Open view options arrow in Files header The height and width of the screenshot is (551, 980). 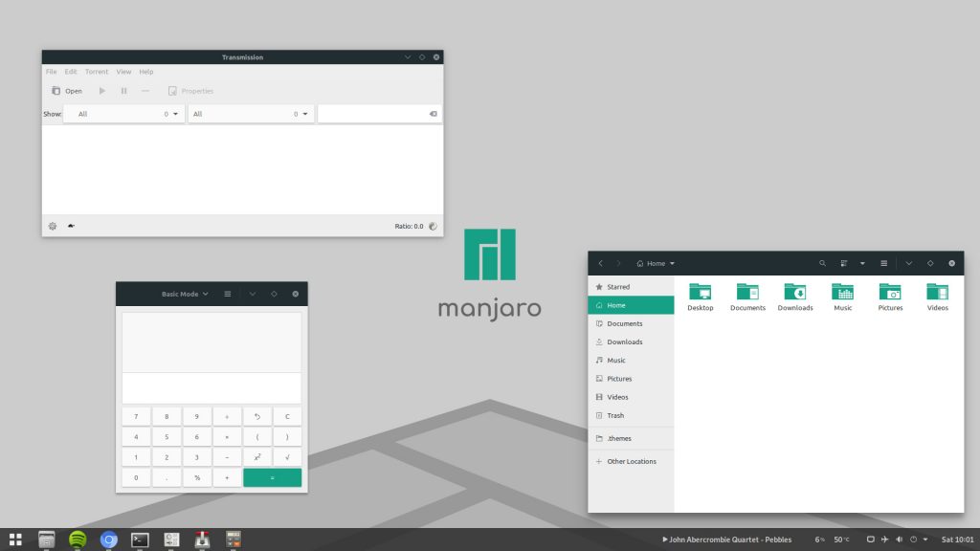(862, 264)
